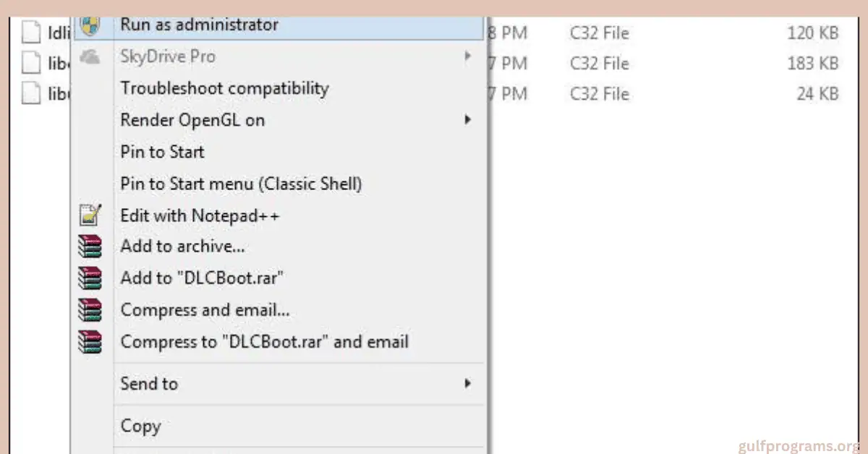The width and height of the screenshot is (868, 454).
Task: Click the WinRAR icon by Compress and email
Action: 90,309
